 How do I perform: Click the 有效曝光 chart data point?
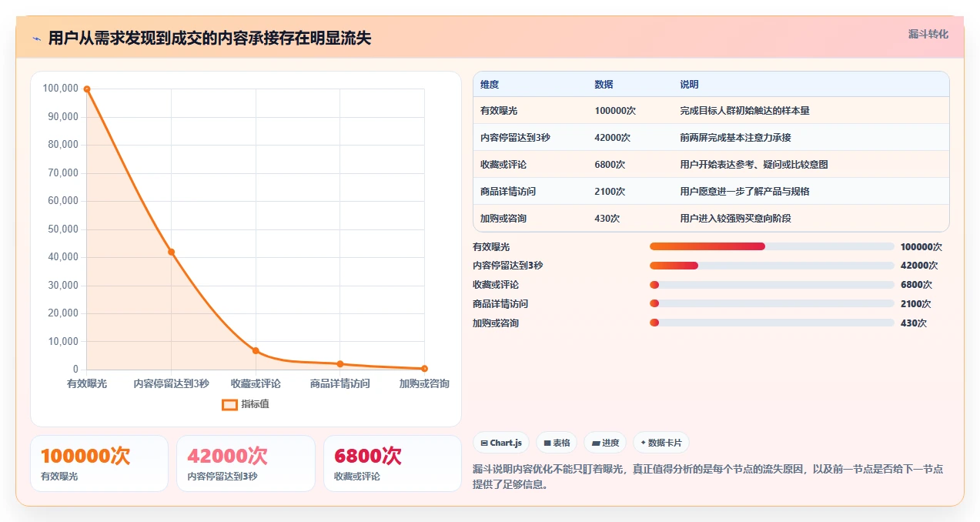pyautogui.click(x=87, y=89)
